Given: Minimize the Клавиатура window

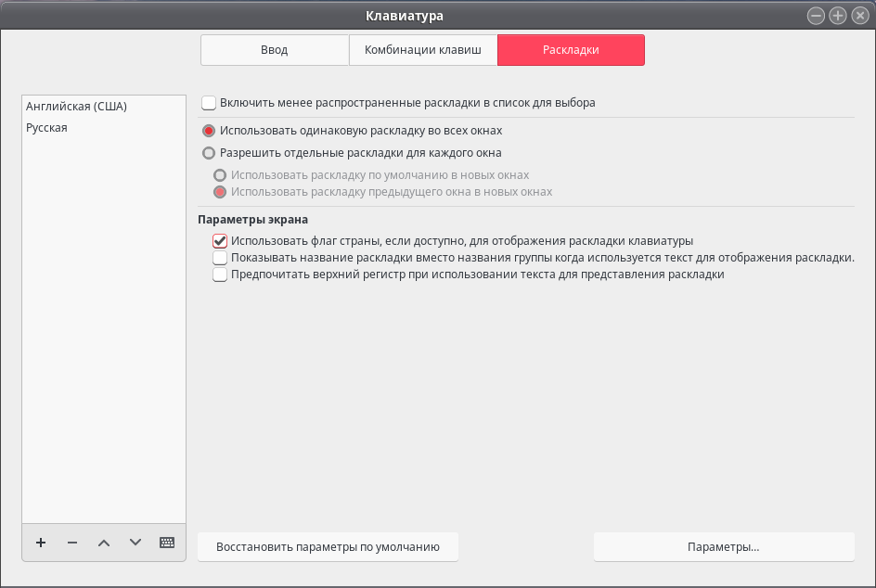Looking at the screenshot, I should (x=817, y=16).
